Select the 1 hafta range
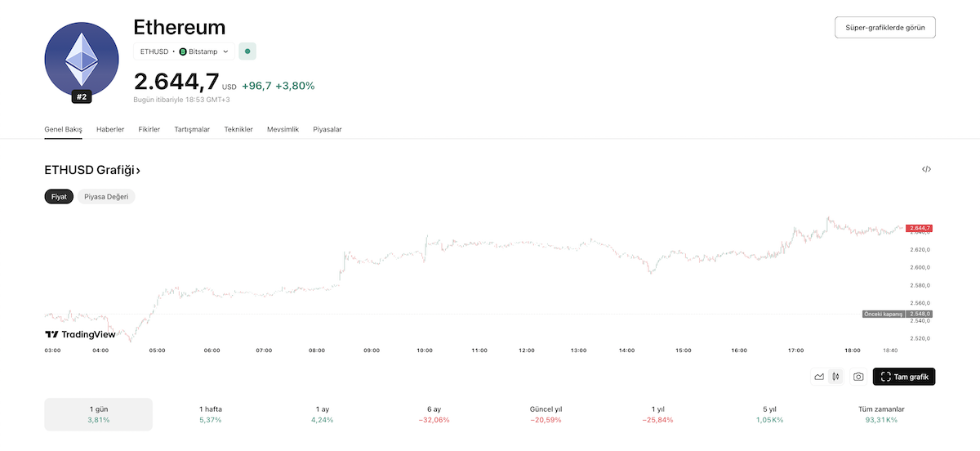The image size is (980, 451). [210, 414]
